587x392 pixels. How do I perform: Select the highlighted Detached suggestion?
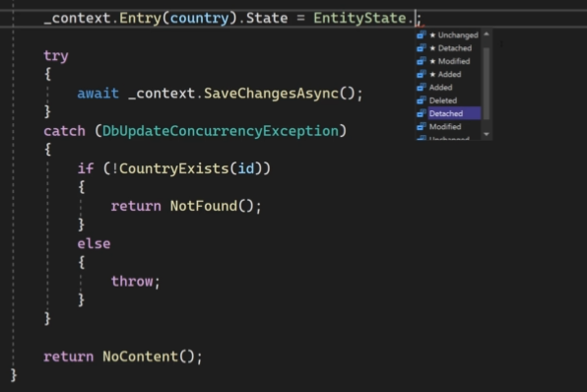pos(454,113)
